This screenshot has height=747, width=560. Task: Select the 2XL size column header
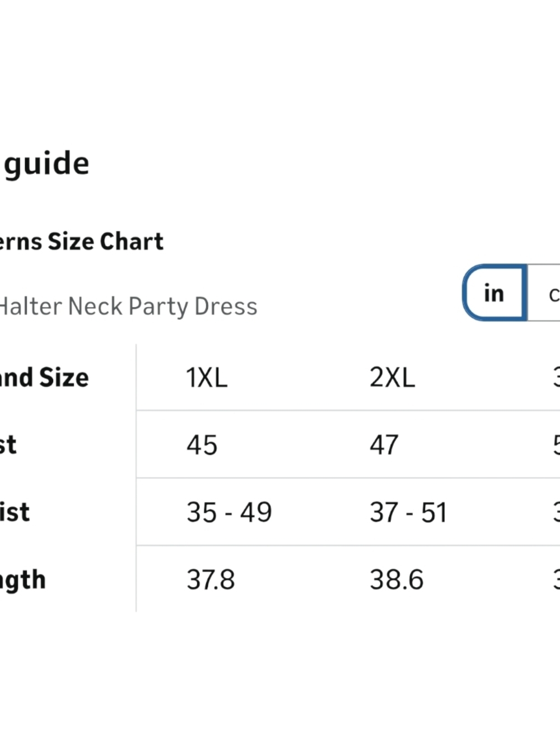pos(392,378)
